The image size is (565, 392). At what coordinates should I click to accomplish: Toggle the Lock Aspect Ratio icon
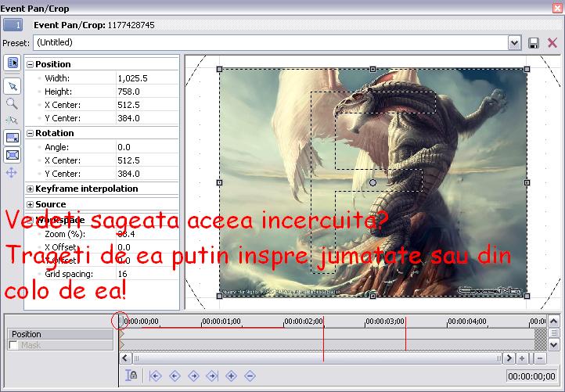click(x=13, y=138)
